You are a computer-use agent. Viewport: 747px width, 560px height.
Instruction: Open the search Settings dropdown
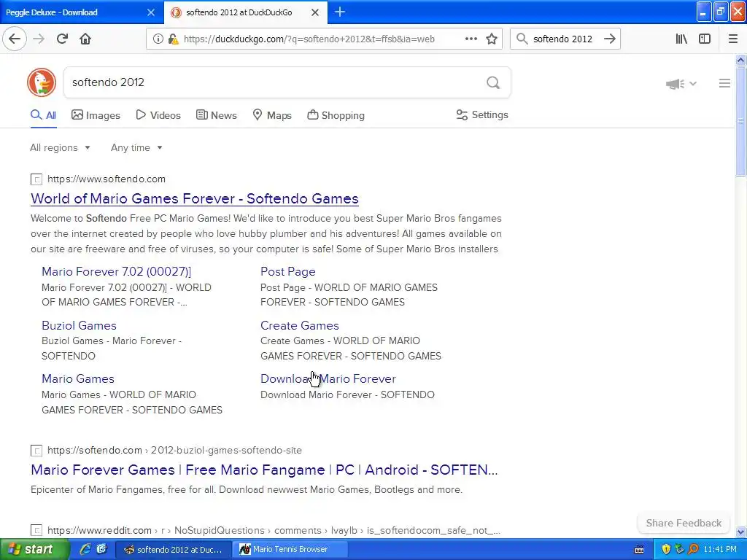482,114
